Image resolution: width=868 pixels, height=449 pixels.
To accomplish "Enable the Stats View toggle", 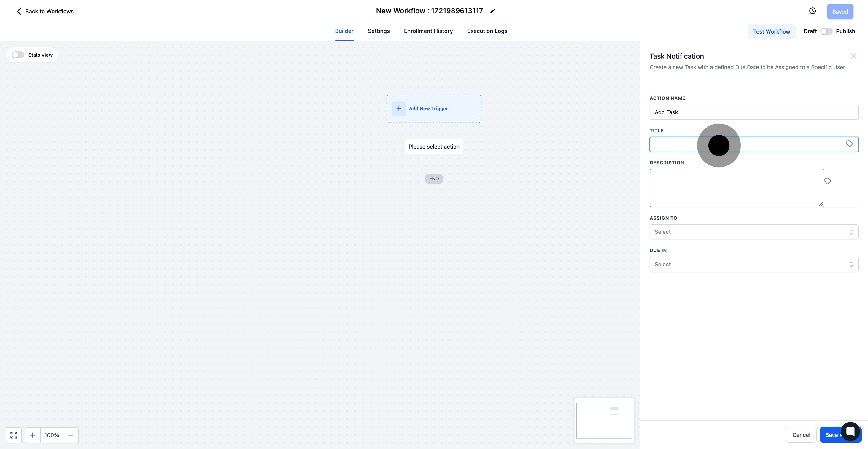I will [18, 55].
